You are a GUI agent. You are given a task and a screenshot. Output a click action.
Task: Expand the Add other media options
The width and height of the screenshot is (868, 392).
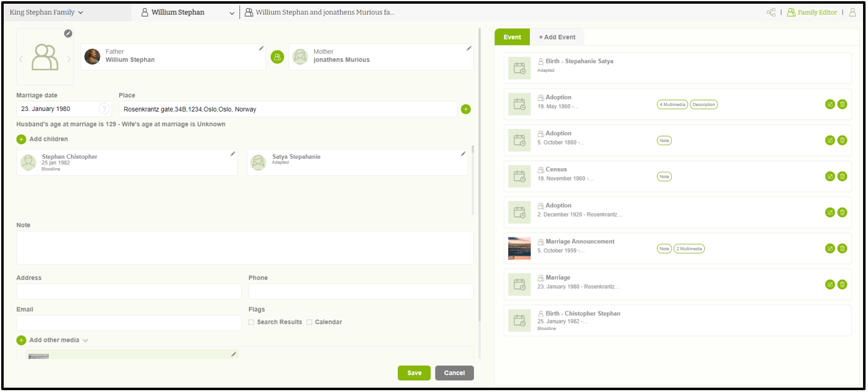pos(85,341)
